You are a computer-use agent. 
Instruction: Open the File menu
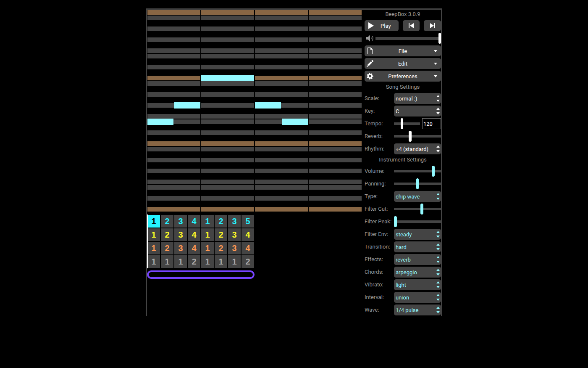403,51
